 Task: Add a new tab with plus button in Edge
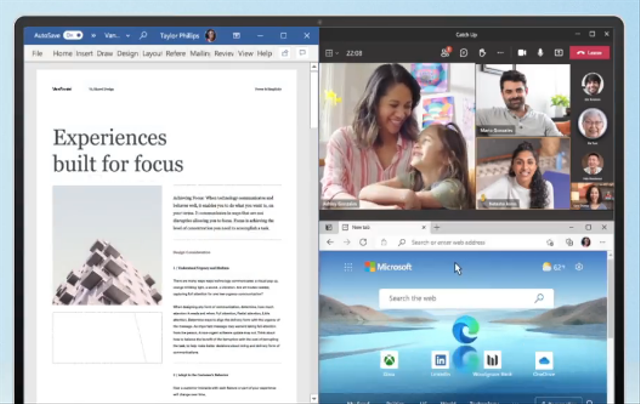[x=437, y=227]
